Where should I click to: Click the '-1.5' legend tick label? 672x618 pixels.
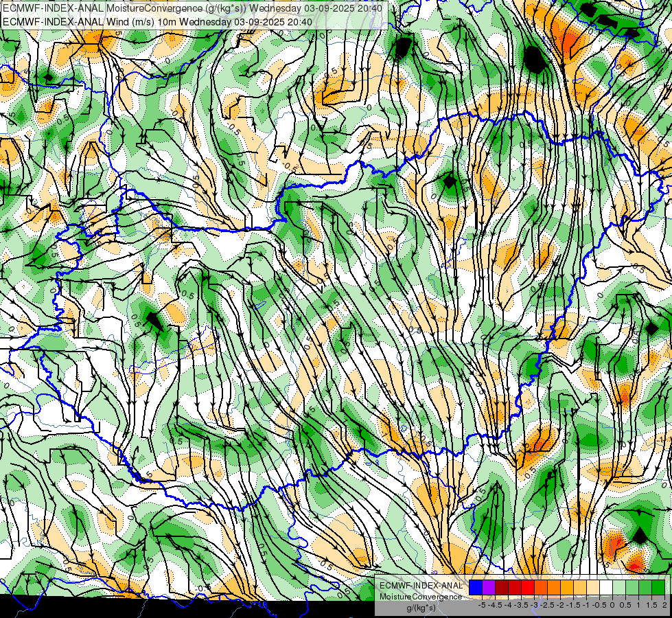tap(573, 605)
